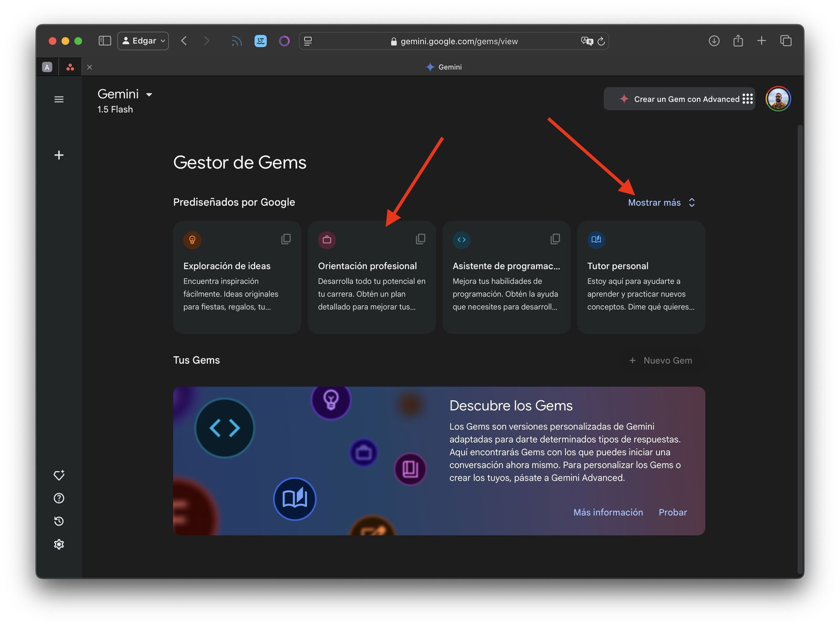Screen dimensions: 840x626
Task: Click the book icon of Tutor personal
Action: click(596, 240)
